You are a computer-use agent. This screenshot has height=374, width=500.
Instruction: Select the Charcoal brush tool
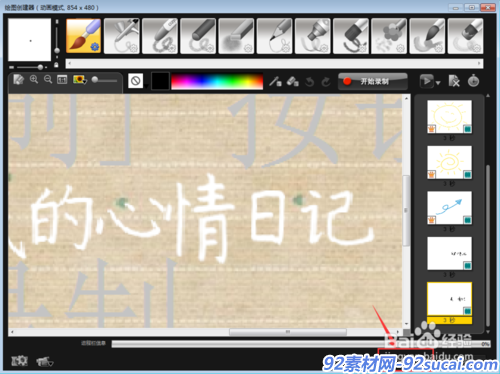[198, 36]
